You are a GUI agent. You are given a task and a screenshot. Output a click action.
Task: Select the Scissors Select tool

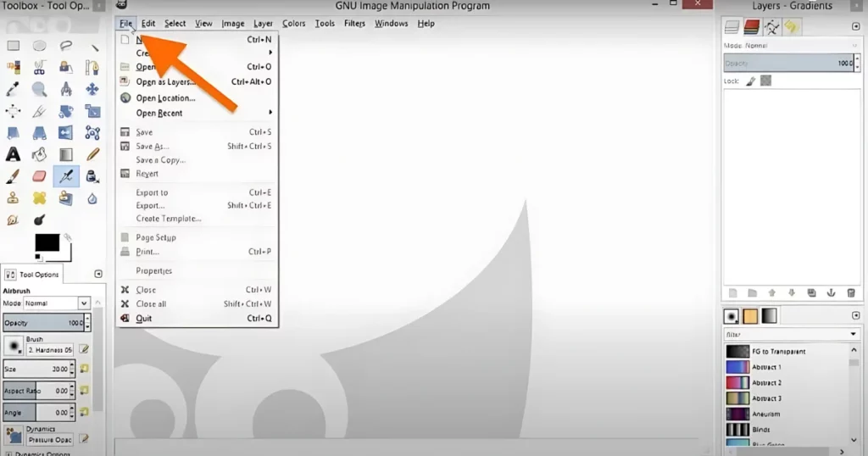tap(39, 68)
